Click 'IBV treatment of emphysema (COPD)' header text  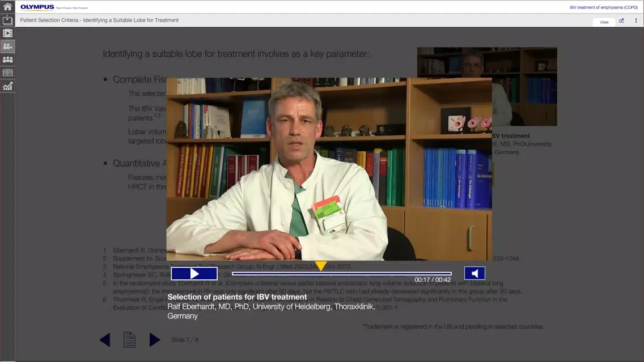pos(604,7)
